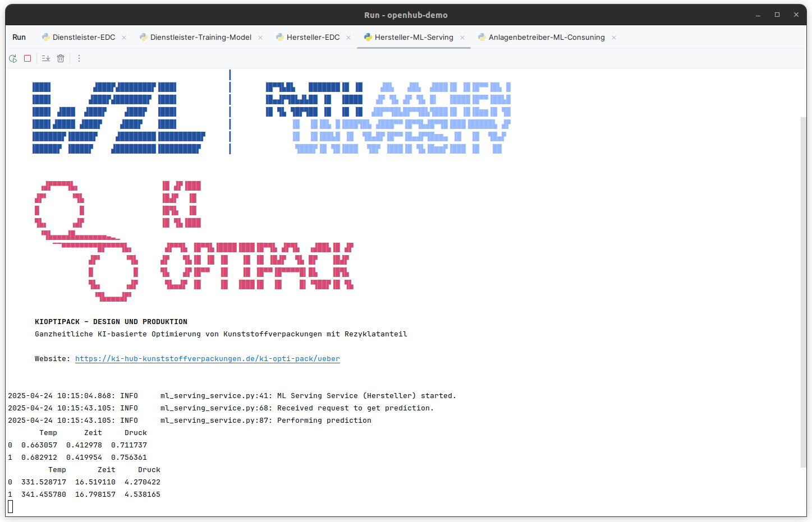Maximize the openhub-demo Run window
The width and height of the screenshot is (812, 522).
[777, 15]
